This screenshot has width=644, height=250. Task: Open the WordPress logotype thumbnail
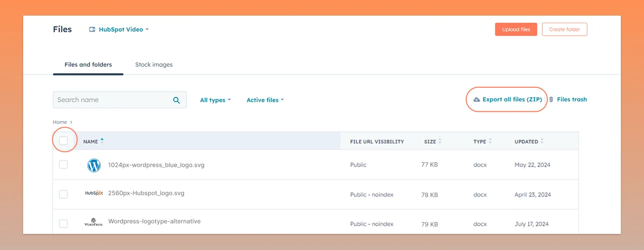[94, 222]
